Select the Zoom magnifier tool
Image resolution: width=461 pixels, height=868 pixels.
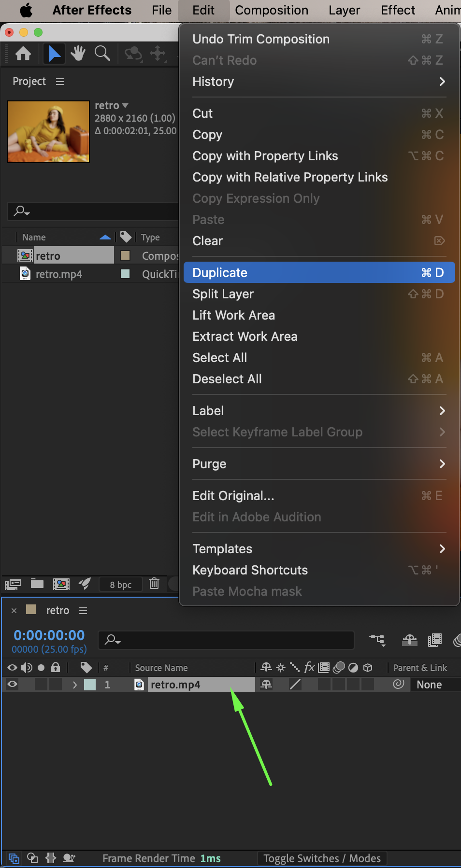102,54
